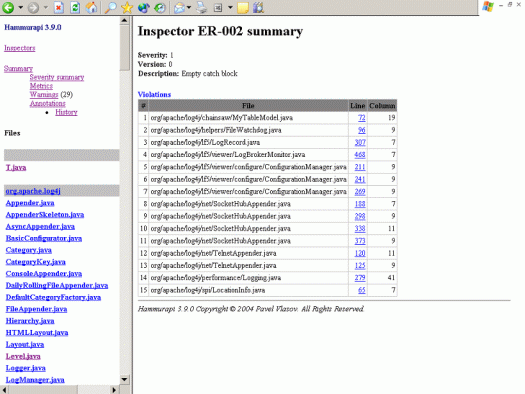525x394 pixels.
Task: Open Appender.java in file list
Action: click(30, 203)
